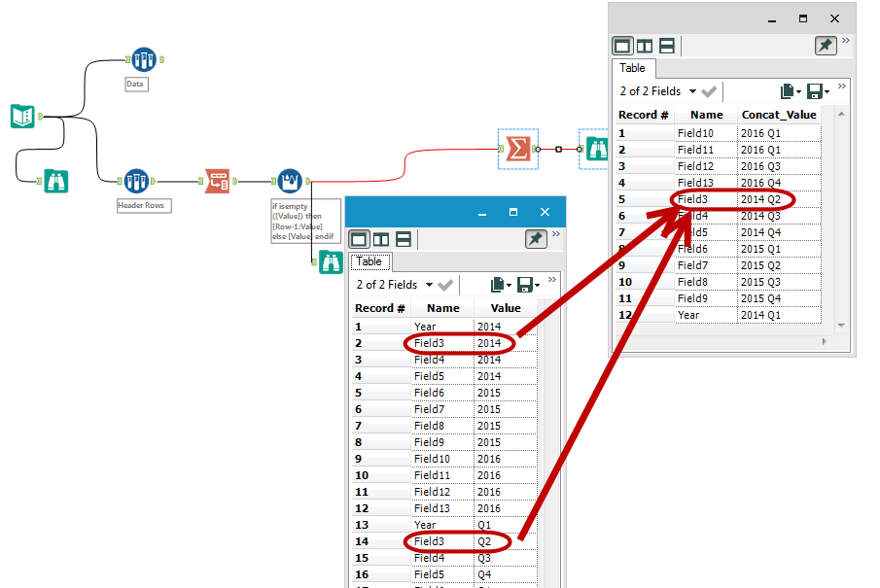
Task: Click the Value column header
Action: click(506, 308)
